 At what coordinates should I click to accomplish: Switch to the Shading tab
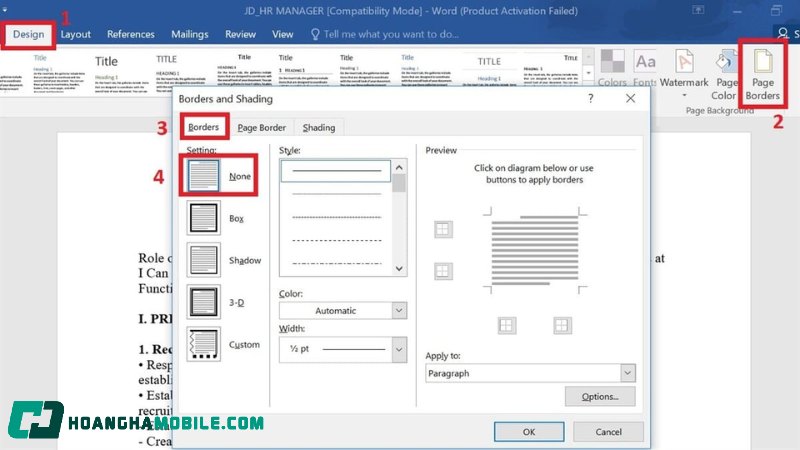319,127
